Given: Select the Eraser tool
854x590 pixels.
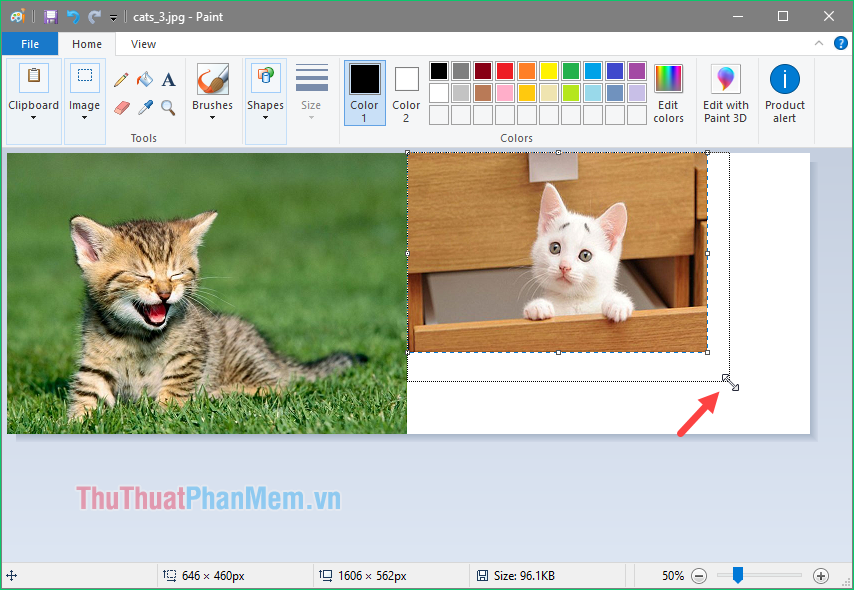Looking at the screenshot, I should point(122,108).
